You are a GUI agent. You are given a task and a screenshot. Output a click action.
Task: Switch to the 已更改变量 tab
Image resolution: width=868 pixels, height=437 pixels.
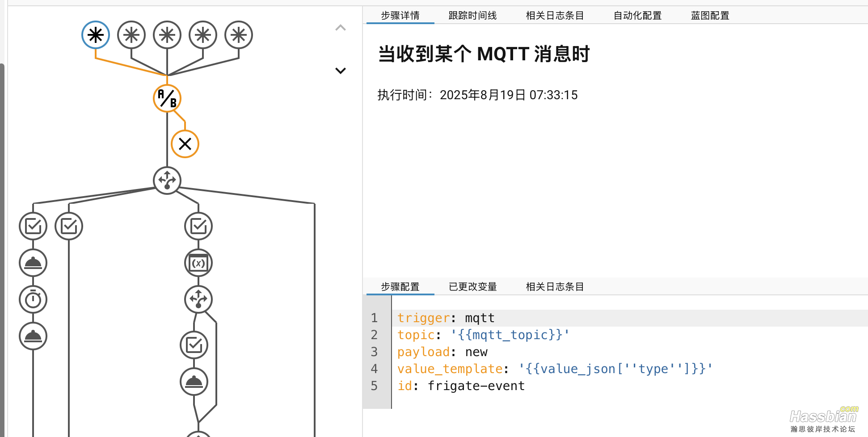473,287
